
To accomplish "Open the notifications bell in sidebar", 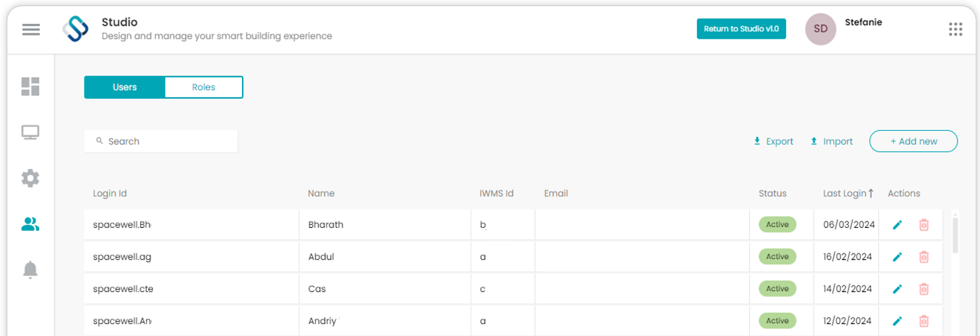I will (x=31, y=270).
